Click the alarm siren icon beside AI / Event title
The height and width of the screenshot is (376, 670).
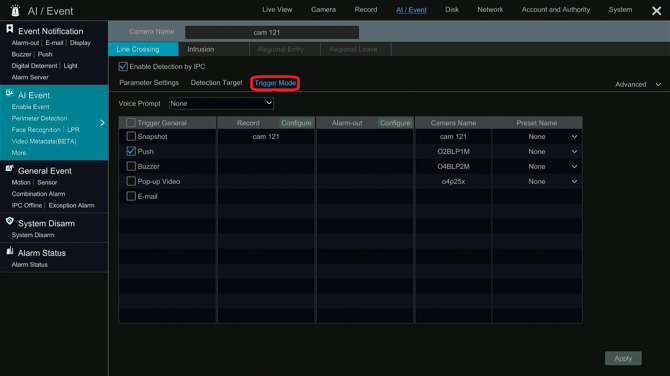click(x=15, y=10)
